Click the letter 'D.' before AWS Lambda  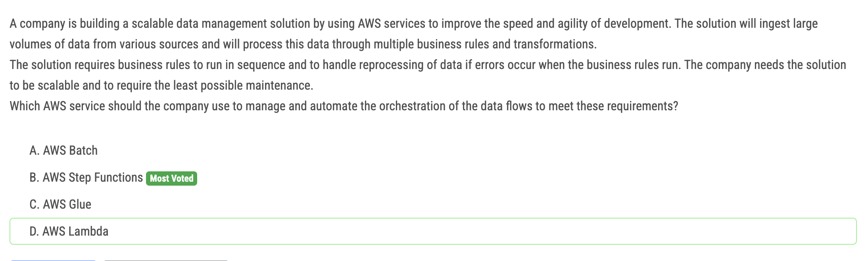(35, 232)
